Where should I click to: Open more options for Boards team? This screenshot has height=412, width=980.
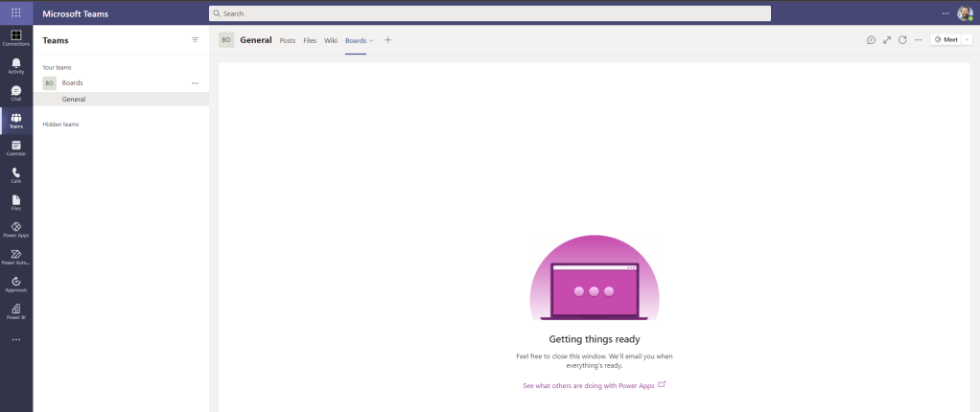(196, 83)
